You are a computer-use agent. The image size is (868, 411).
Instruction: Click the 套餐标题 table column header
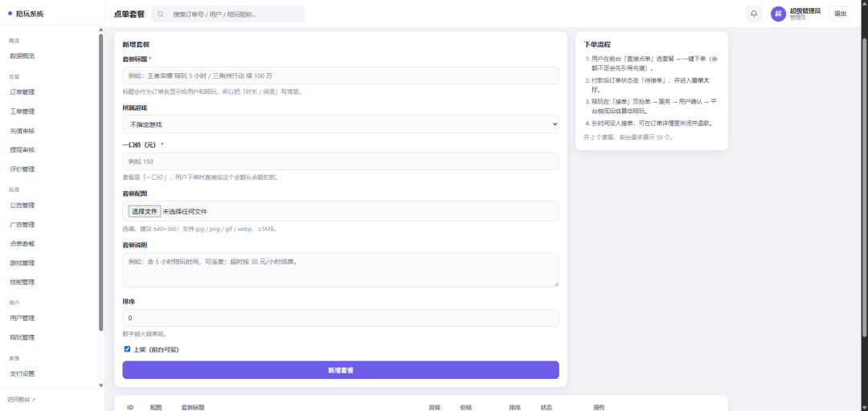click(x=193, y=407)
